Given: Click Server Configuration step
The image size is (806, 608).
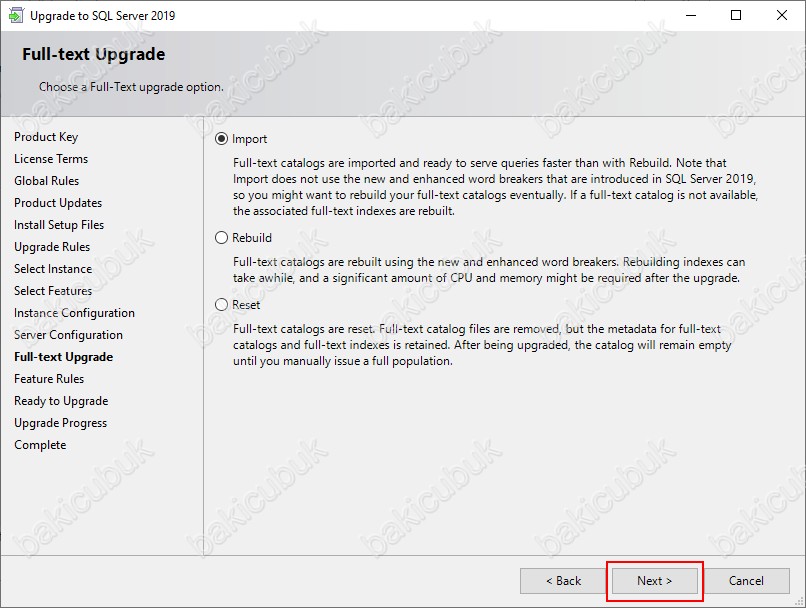Looking at the screenshot, I should tap(68, 335).
